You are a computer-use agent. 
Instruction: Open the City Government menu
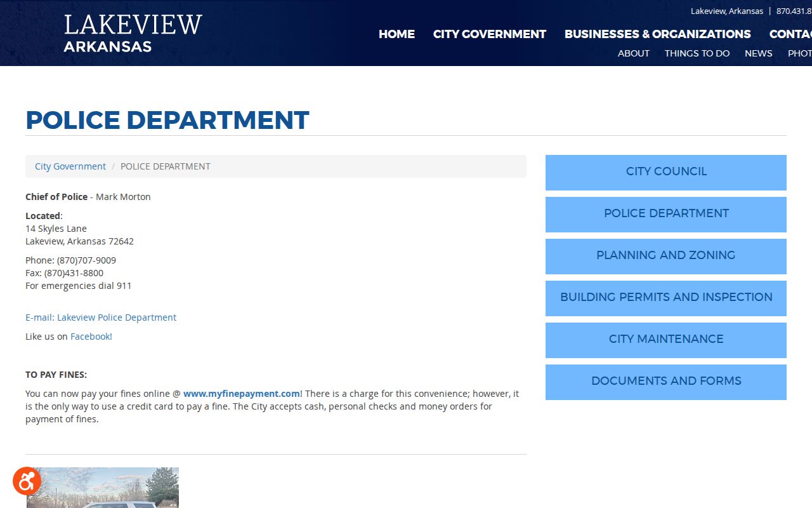(x=490, y=34)
